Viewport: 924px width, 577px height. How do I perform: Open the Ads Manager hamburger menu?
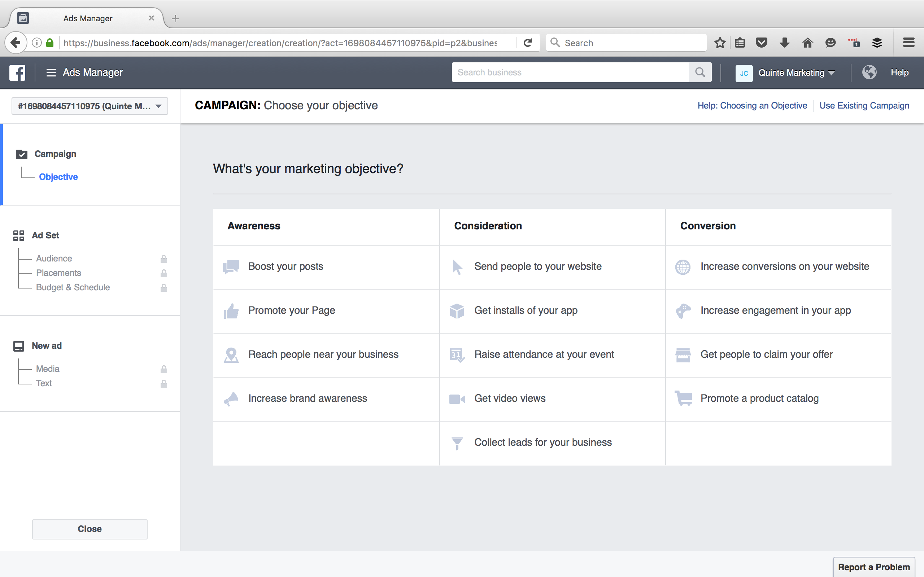(x=51, y=72)
